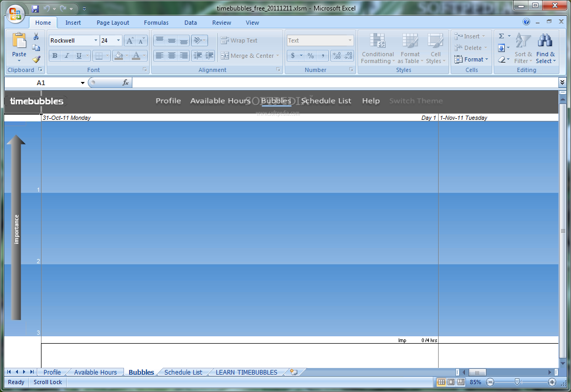The height and width of the screenshot is (392, 571).
Task: Apply Percent Style
Action: (310, 56)
